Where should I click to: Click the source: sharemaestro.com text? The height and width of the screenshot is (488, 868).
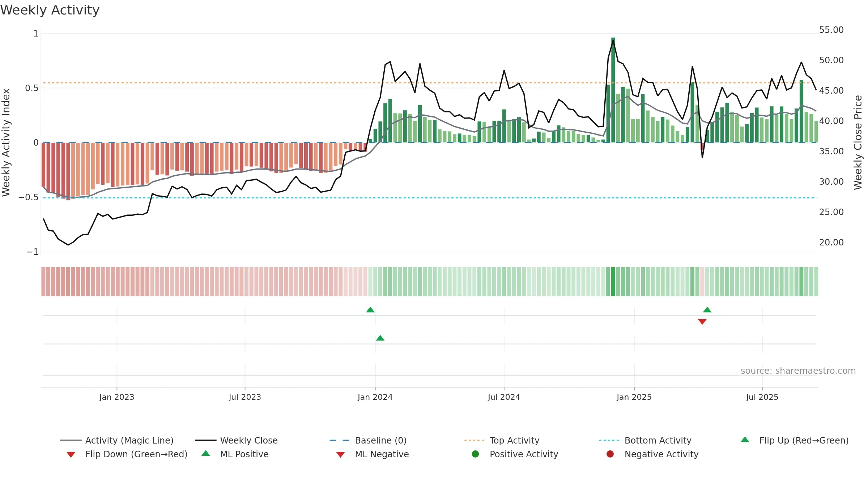pyautogui.click(x=798, y=371)
